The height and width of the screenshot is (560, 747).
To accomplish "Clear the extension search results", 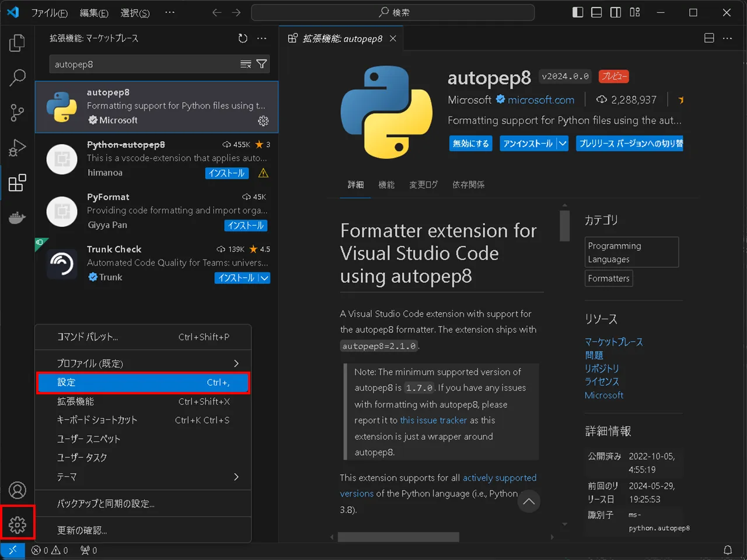I will pos(246,64).
